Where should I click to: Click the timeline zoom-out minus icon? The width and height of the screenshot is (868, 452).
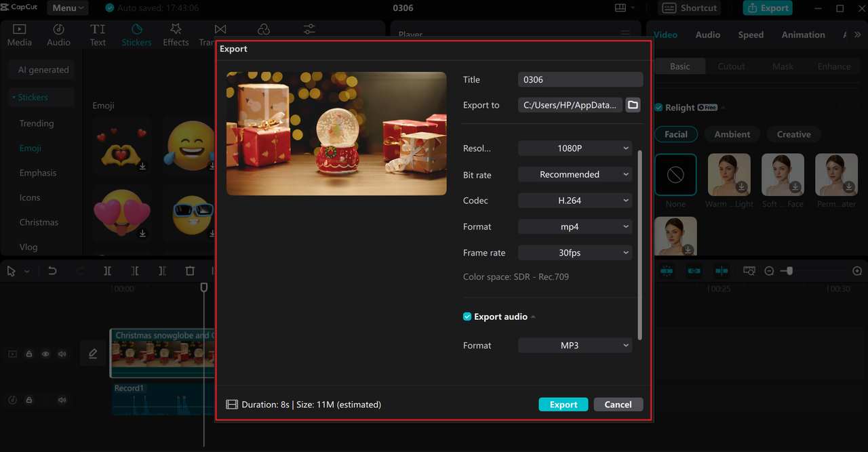pyautogui.click(x=769, y=271)
